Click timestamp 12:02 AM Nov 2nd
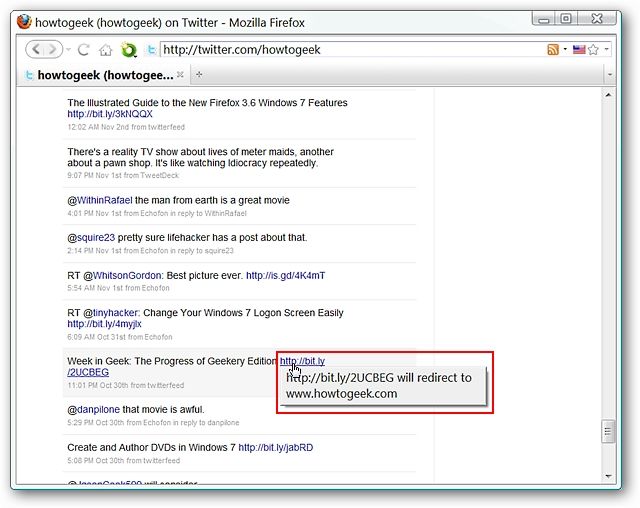Screen dimensions: 640x508 [98, 127]
